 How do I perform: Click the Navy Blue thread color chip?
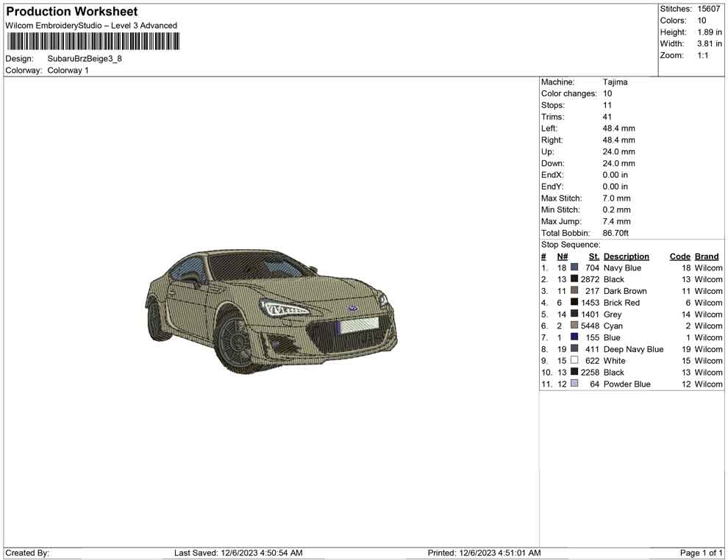point(573,268)
